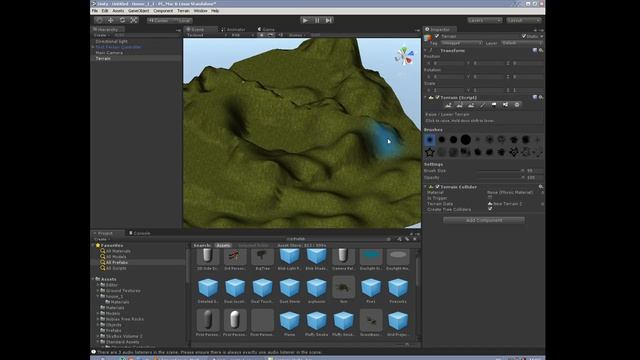The image size is (640, 360).
Task: Select the Smooth Height terrain tool
Action: (471, 105)
